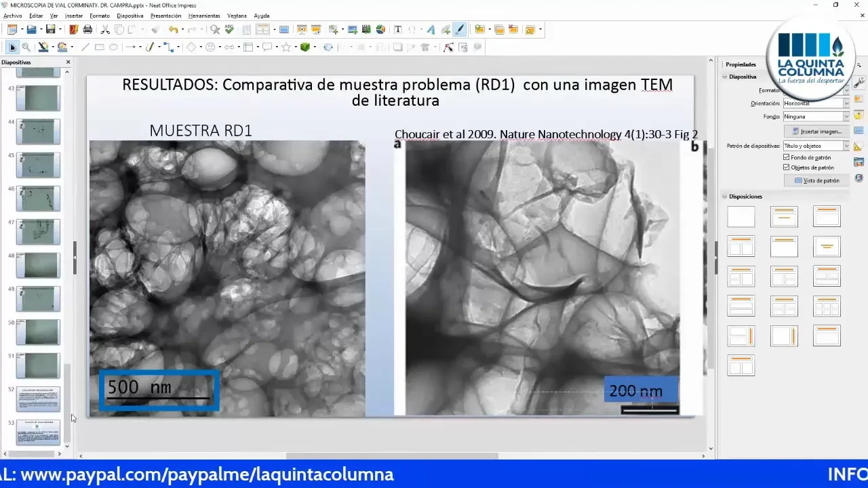Click the Undo arrow icon
This screenshot has width=868, height=488.
pos(174,30)
